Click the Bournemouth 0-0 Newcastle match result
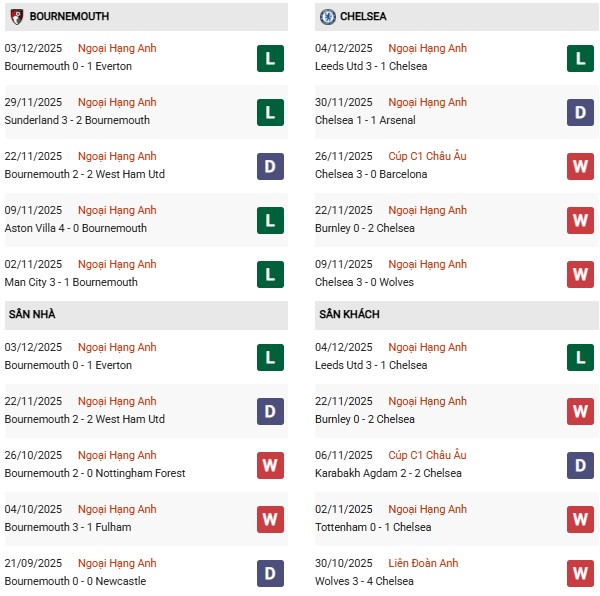600x596 pixels. [x=75, y=581]
